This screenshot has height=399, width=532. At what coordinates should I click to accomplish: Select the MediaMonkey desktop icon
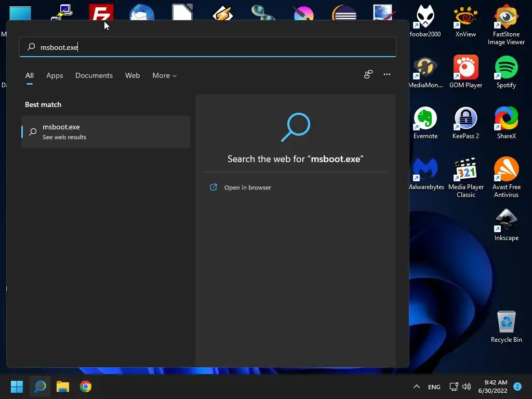(x=425, y=72)
